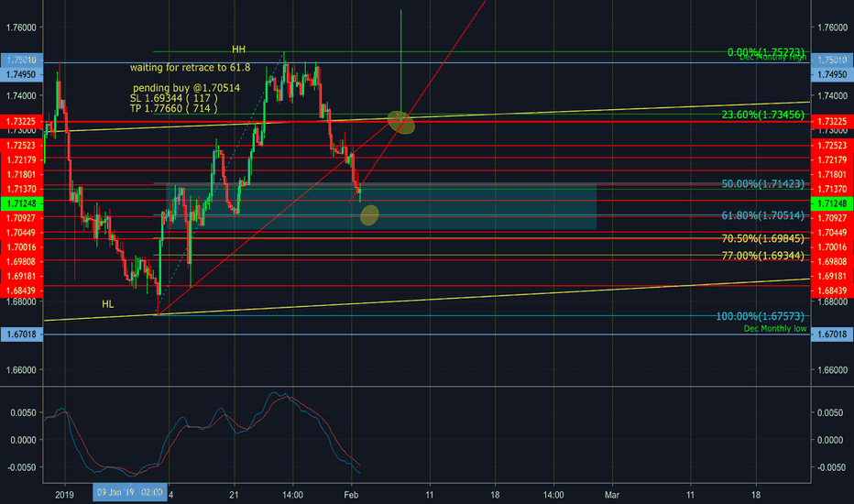Click the 'Mar' label on the time axis
The height and width of the screenshot is (504, 854).
point(612,495)
